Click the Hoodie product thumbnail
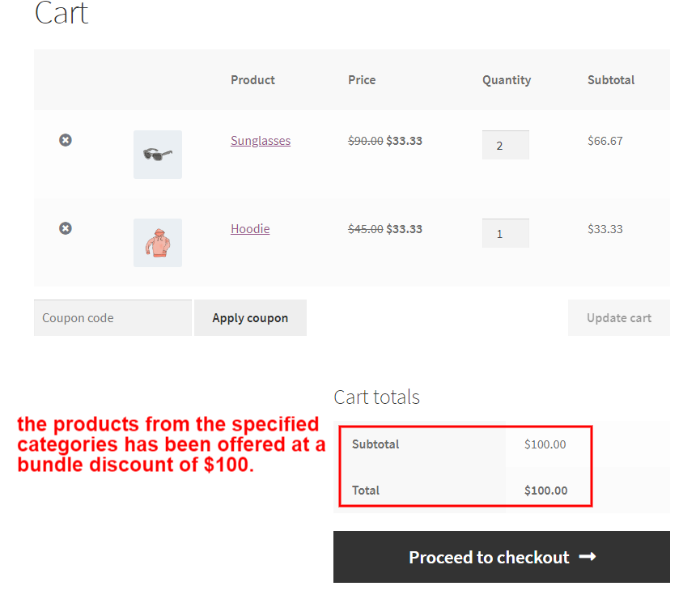This screenshot has height=616, width=700. pyautogui.click(x=157, y=242)
